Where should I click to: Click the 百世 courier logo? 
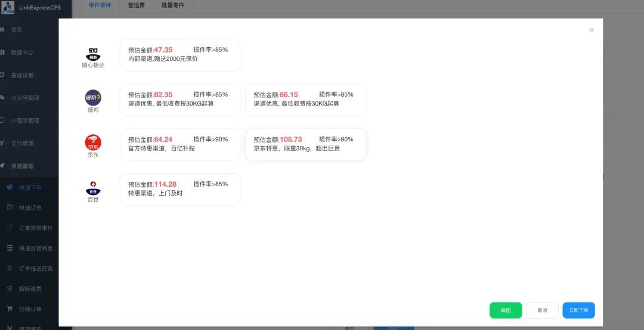[x=93, y=188]
